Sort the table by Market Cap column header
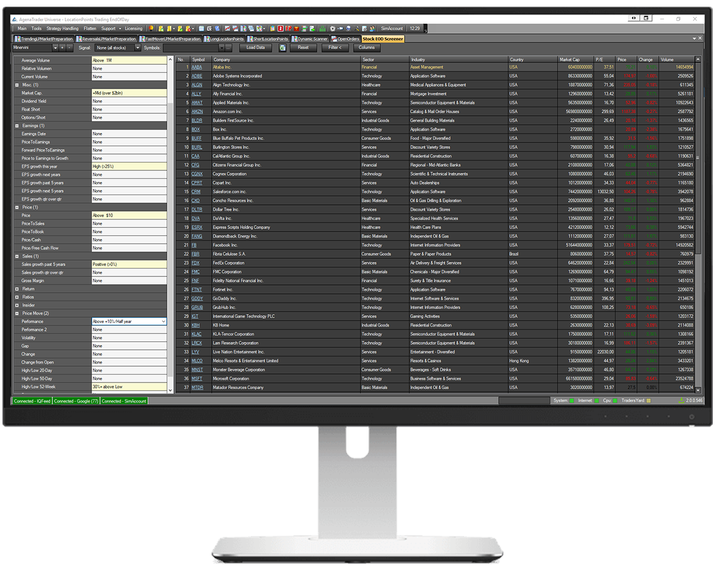Viewport: 728px width, 571px height. [575, 59]
